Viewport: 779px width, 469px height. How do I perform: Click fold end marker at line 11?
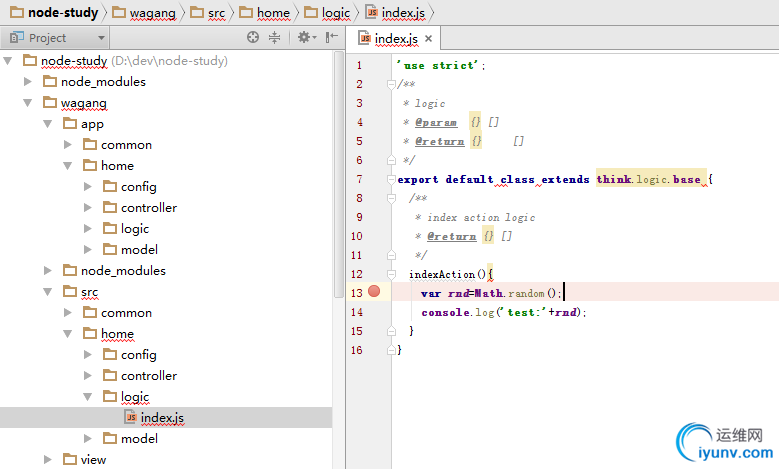(x=391, y=255)
